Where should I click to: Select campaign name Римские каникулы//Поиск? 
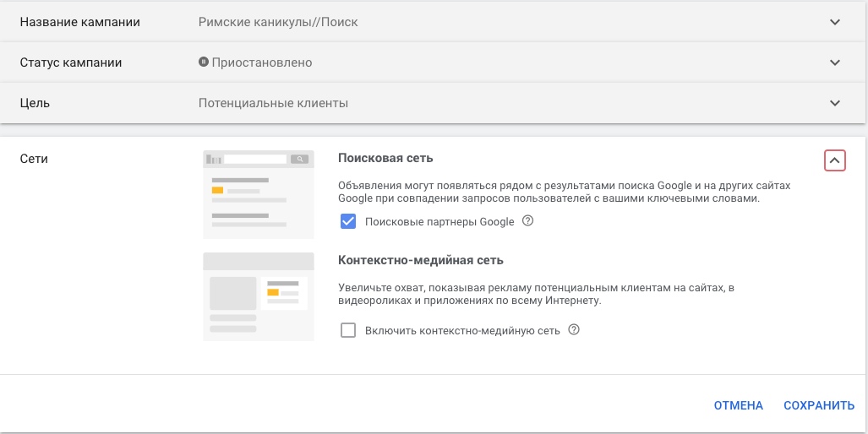(278, 22)
